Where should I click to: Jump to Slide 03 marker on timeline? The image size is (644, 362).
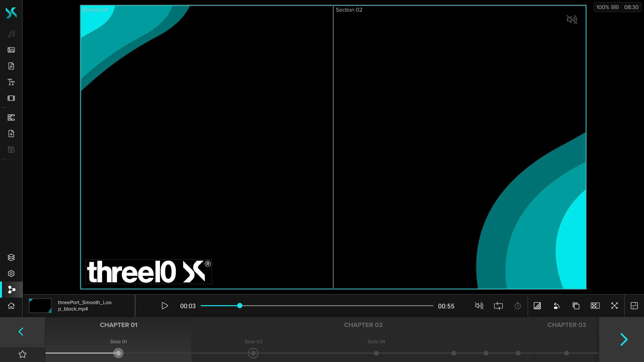253,353
